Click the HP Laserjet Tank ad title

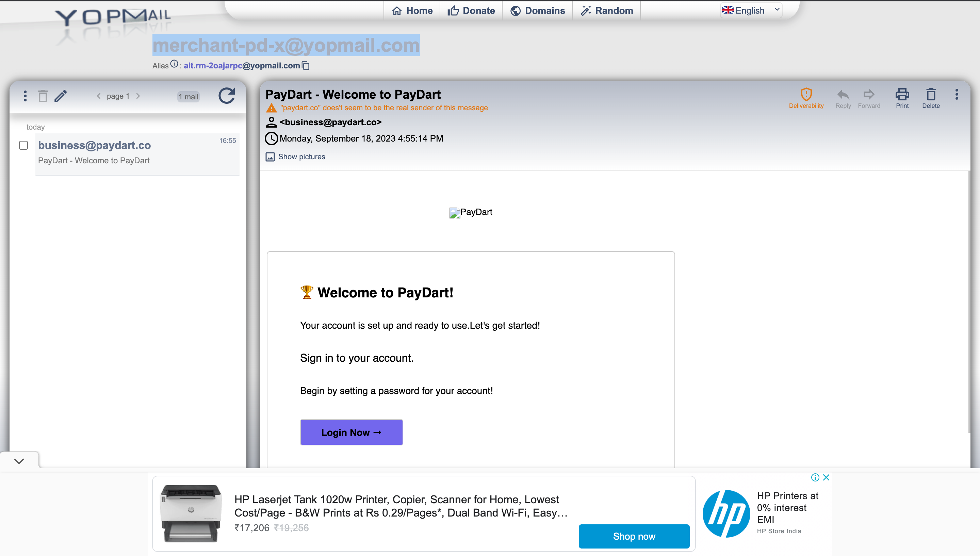tap(401, 506)
